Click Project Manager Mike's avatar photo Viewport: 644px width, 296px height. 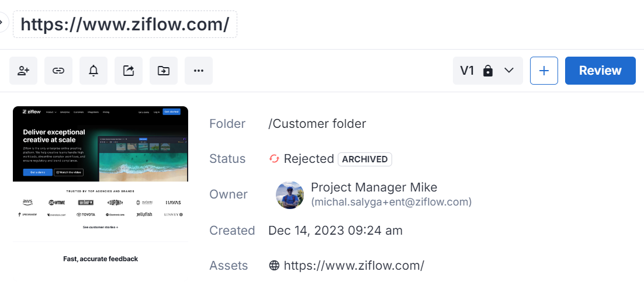click(290, 195)
